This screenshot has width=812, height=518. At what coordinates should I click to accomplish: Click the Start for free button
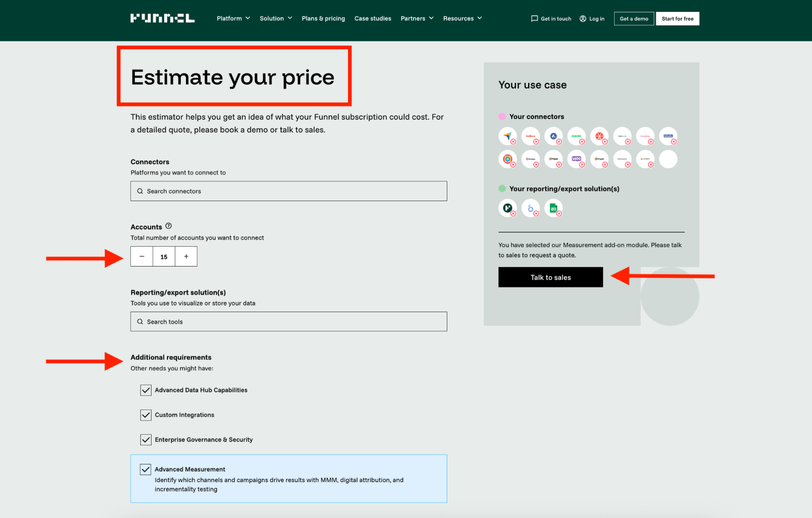[x=677, y=18]
